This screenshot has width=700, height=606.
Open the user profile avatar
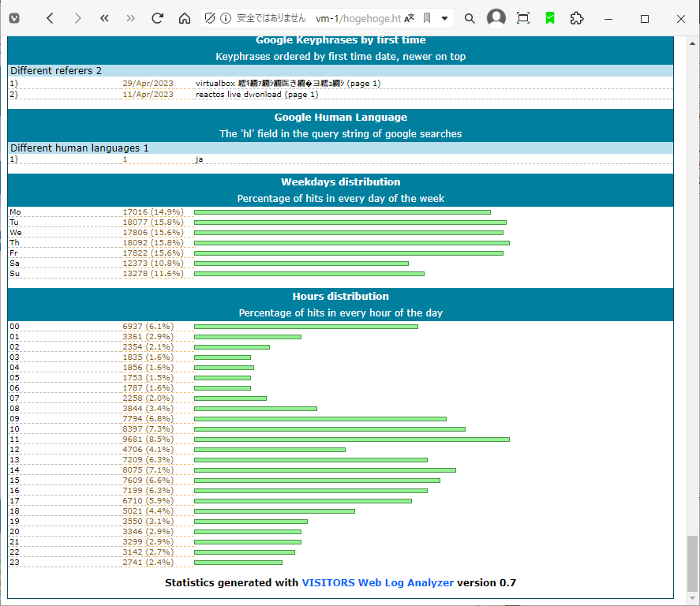point(496,18)
